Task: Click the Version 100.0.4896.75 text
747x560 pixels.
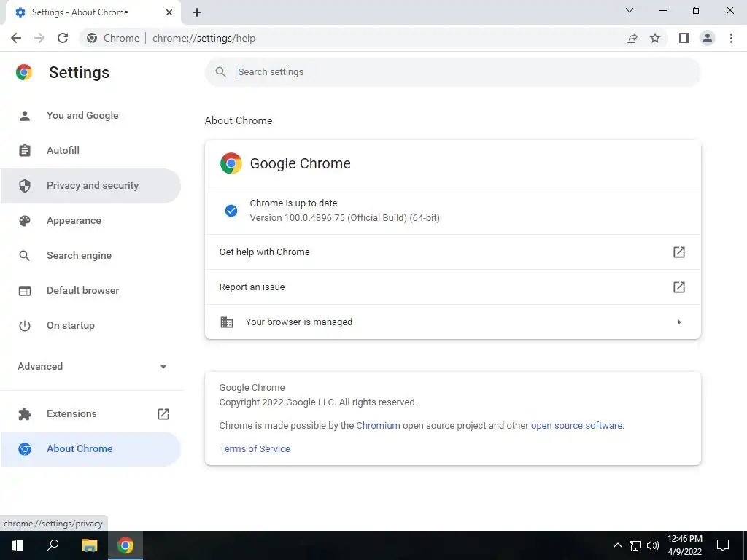Action: [x=344, y=218]
